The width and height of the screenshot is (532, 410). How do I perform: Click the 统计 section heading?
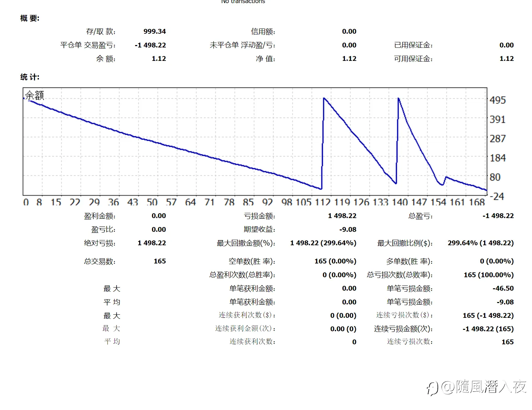click(30, 77)
